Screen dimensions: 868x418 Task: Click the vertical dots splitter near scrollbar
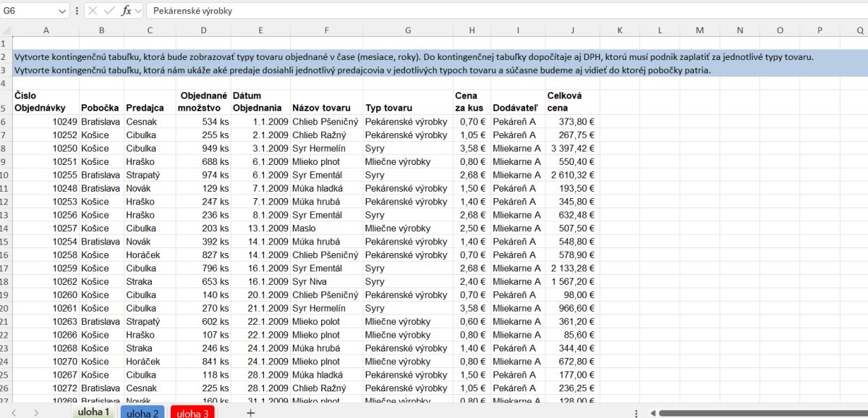(636, 413)
